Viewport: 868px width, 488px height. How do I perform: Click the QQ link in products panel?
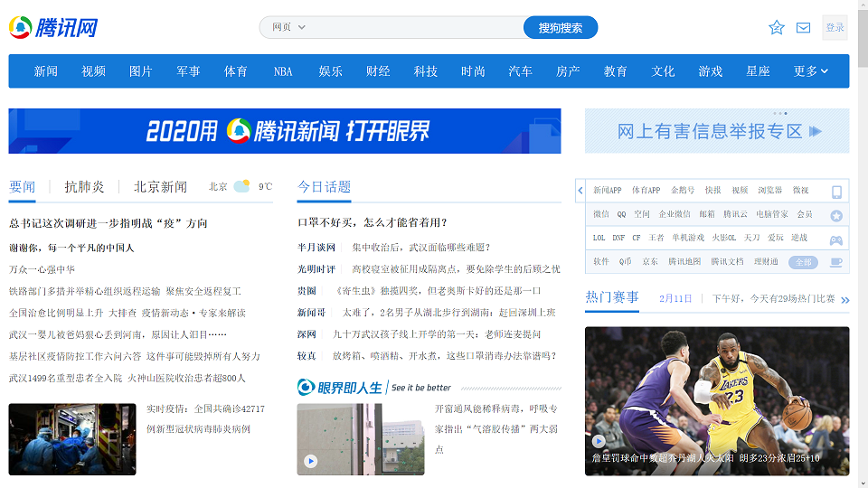pyautogui.click(x=622, y=214)
